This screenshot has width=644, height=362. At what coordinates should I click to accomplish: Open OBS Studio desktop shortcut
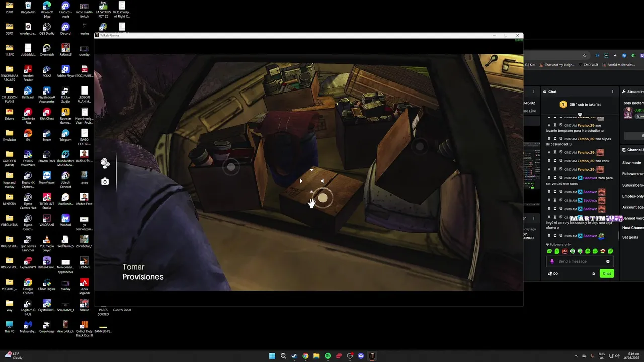pos(47,29)
